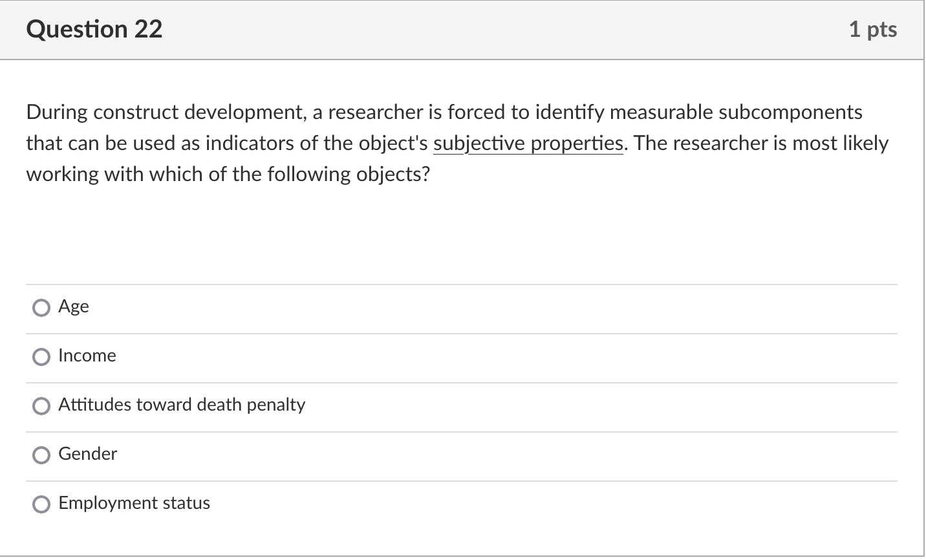The height and width of the screenshot is (560, 926).
Task: Click the Attitudes toward death penalty label
Action: [x=182, y=405]
